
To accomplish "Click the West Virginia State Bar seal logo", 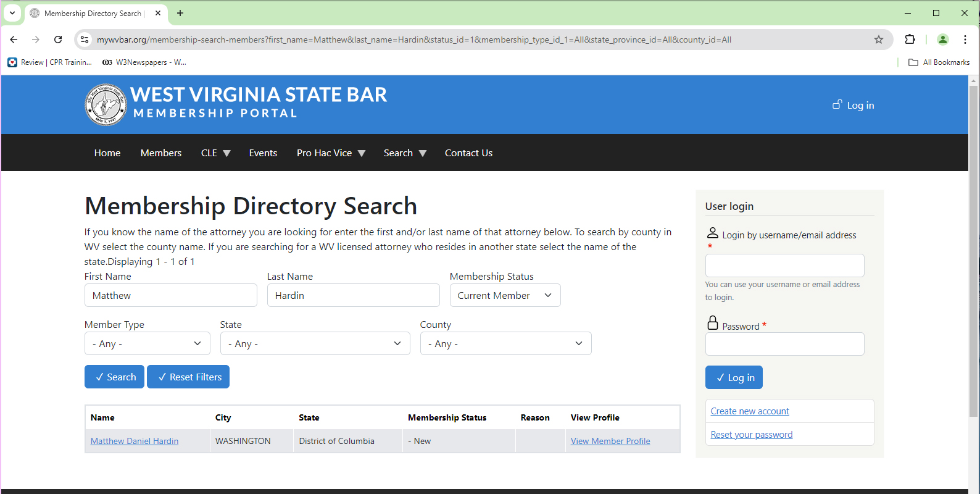I will [106, 104].
